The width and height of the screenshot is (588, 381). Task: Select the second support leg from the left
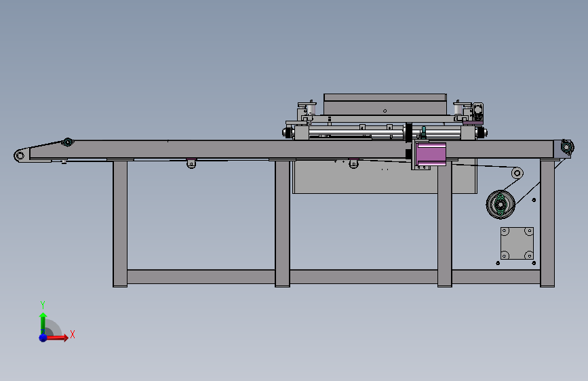coord(282,224)
